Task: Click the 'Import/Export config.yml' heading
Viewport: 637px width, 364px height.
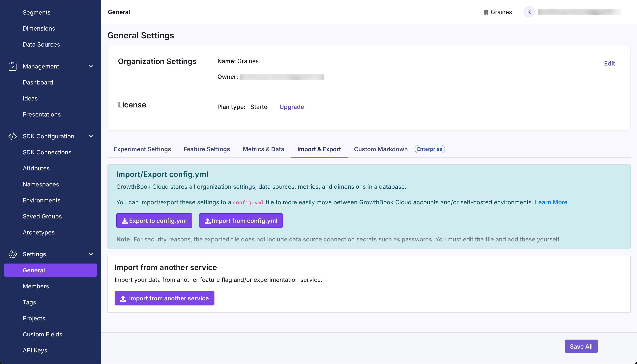Action: [162, 174]
